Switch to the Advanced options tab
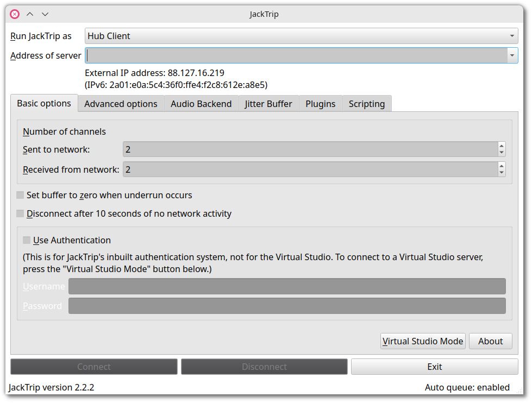This screenshot has height=403, width=532. pos(121,104)
